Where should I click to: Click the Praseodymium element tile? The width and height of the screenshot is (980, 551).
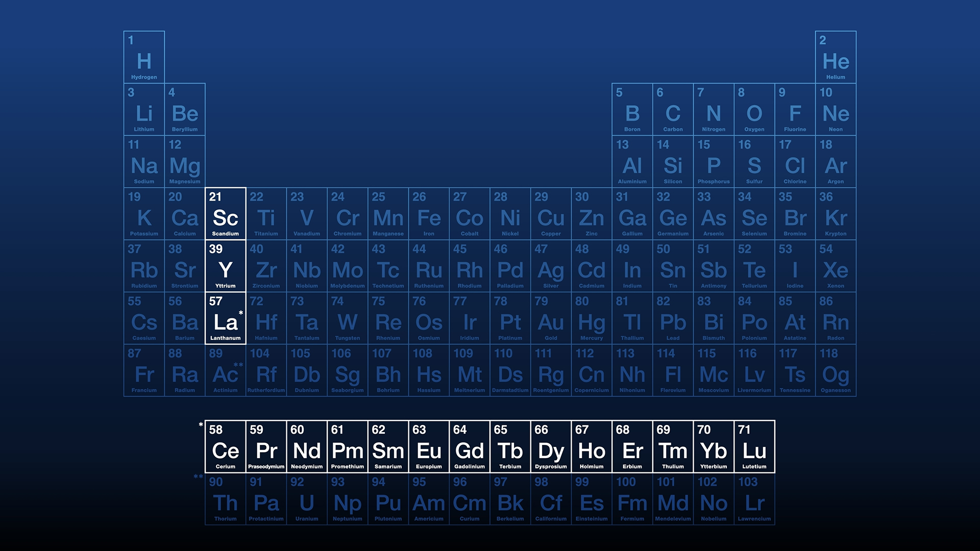(x=266, y=446)
